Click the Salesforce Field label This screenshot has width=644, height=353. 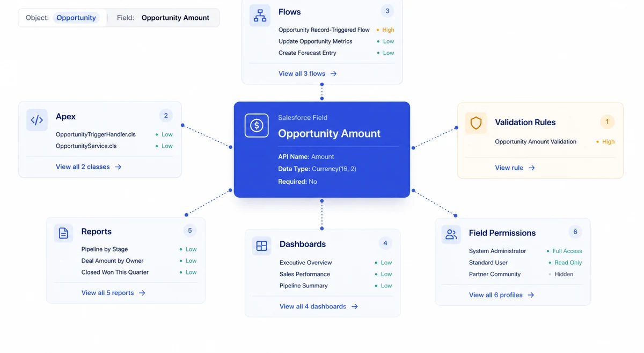tap(303, 118)
